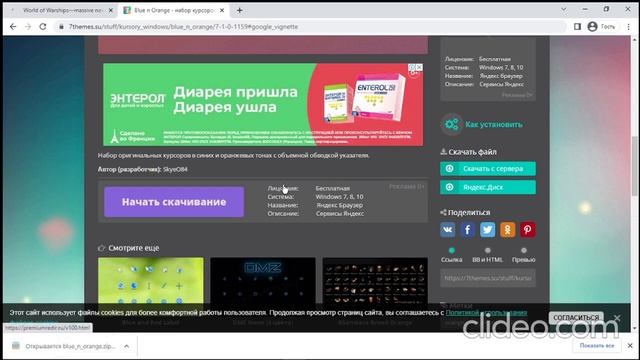Open the Chrome three-dot menu
The width and height of the screenshot is (640, 360).
[628, 27]
